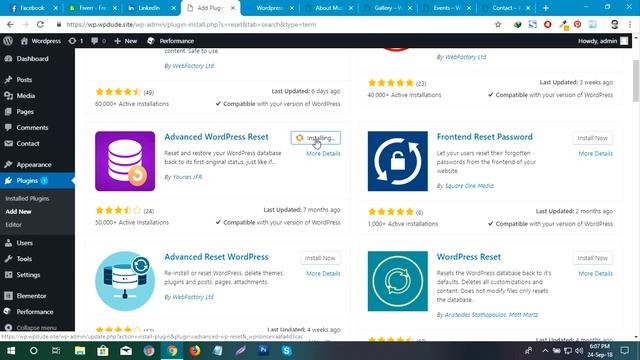
Task: Go back to previous page
Action: click(10, 24)
